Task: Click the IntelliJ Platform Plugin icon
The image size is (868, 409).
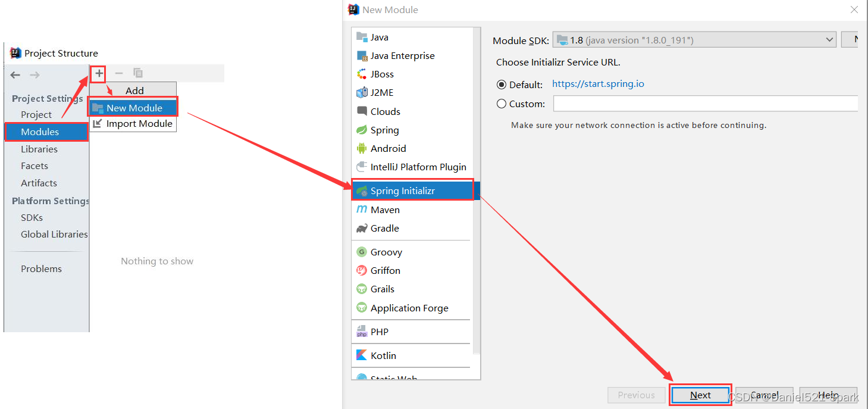Action: (362, 167)
